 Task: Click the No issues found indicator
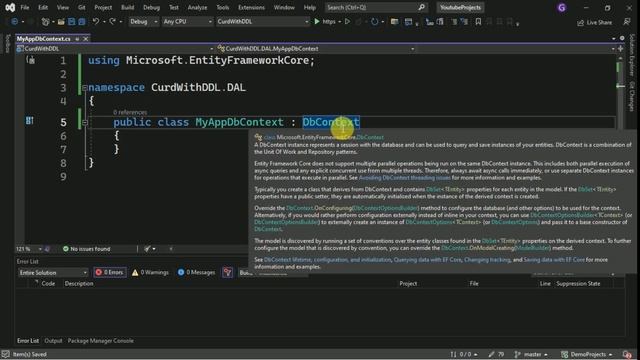(x=87, y=249)
